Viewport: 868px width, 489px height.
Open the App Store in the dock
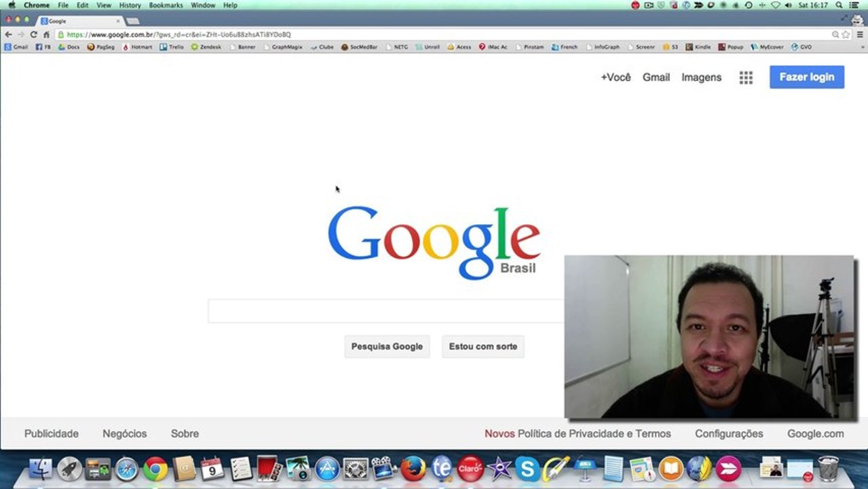327,469
